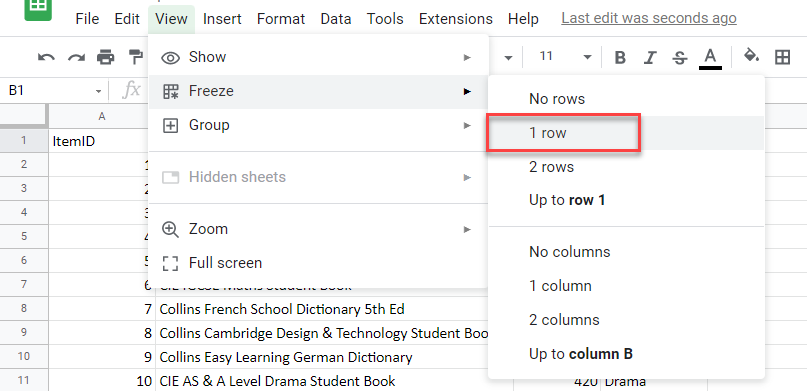Select row 1 header
Screen dimensions: 807x391
24,140
